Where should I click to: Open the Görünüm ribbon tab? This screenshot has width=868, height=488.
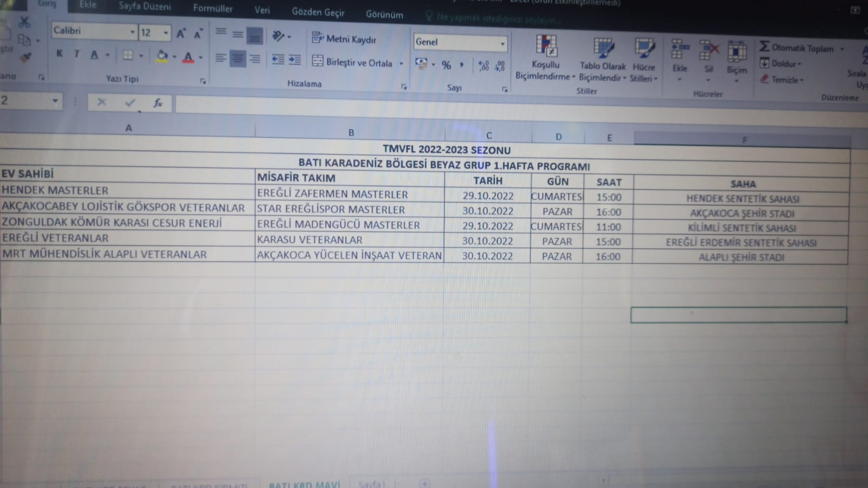point(384,15)
